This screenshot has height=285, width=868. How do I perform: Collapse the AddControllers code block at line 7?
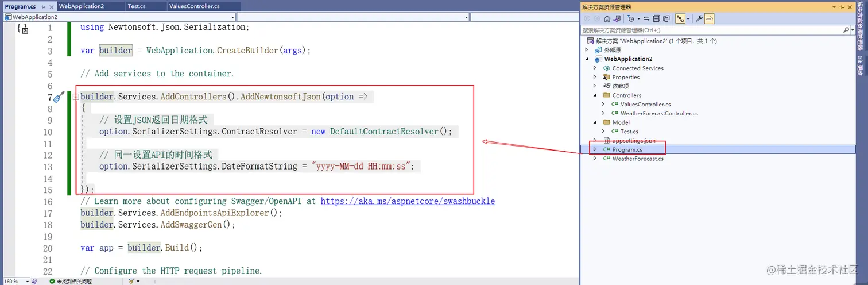tap(76, 97)
